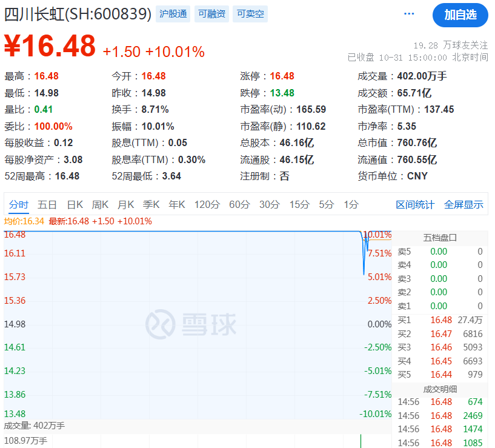Click the 可卖空 tag
This screenshot has height=448, width=495.
coord(250,14)
